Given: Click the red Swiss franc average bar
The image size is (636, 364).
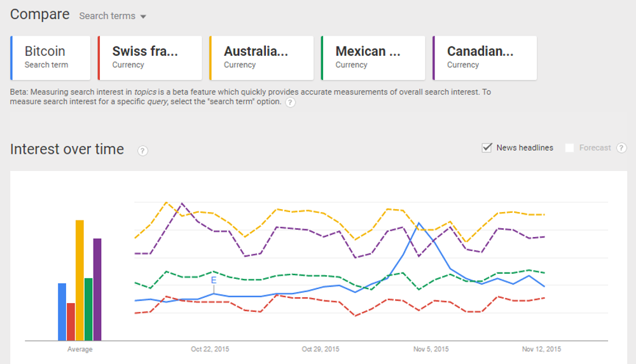Looking at the screenshot, I should (x=71, y=321).
